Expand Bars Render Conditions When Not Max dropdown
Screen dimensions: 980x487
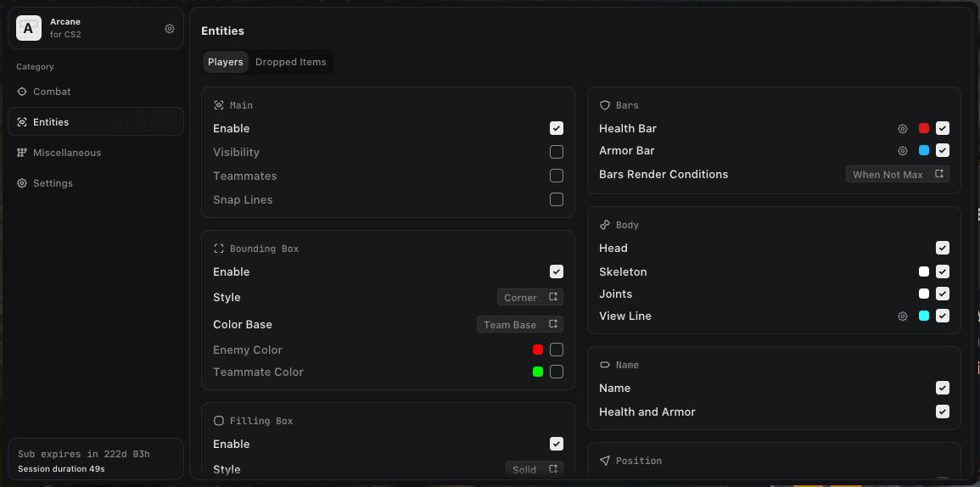(x=897, y=175)
